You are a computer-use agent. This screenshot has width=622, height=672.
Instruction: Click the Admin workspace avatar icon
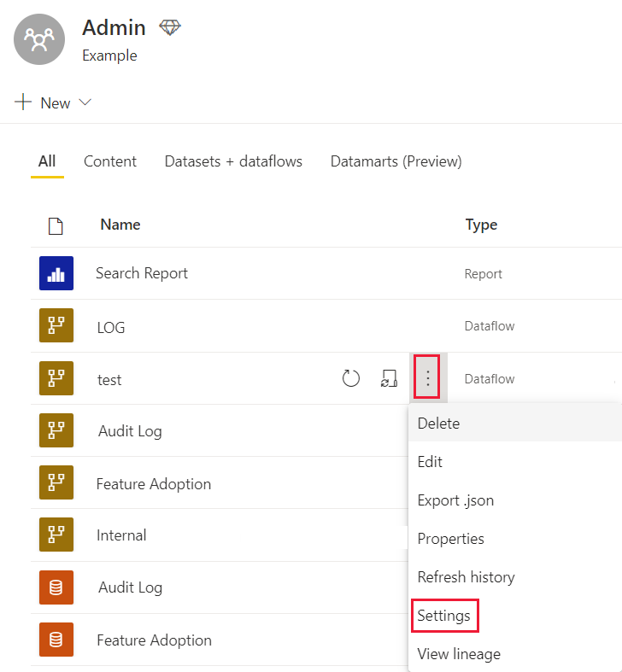pyautogui.click(x=39, y=39)
